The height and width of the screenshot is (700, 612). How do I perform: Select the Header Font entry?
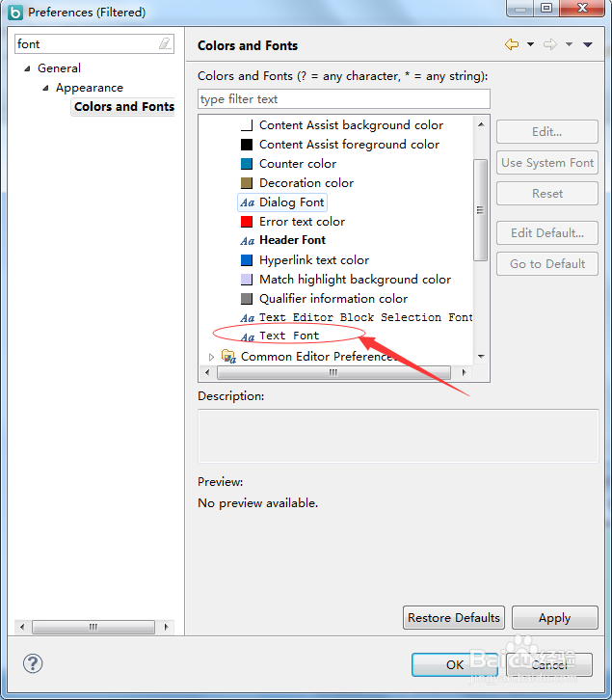click(x=292, y=240)
